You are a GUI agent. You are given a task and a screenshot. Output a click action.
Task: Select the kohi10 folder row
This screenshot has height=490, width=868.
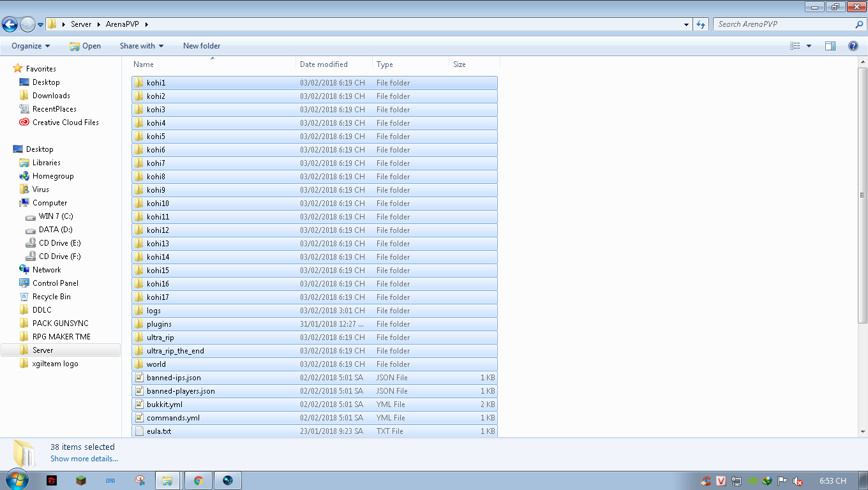315,204
